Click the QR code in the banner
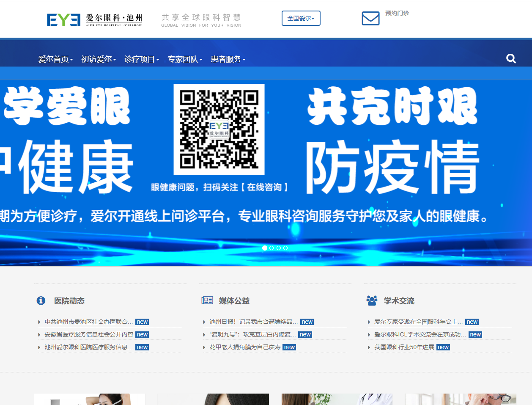The height and width of the screenshot is (405, 532). [x=219, y=129]
